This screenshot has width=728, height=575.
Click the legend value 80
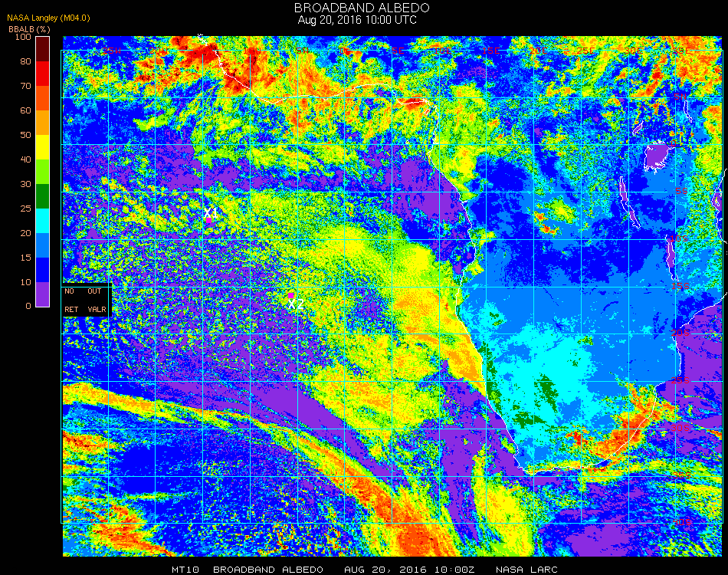click(25, 61)
